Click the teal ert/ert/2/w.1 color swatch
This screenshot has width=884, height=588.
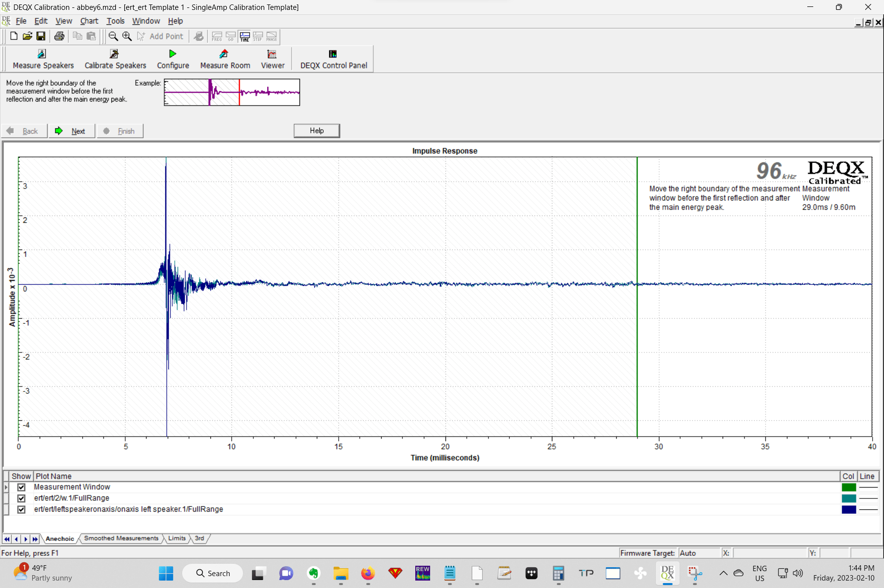pyautogui.click(x=849, y=498)
